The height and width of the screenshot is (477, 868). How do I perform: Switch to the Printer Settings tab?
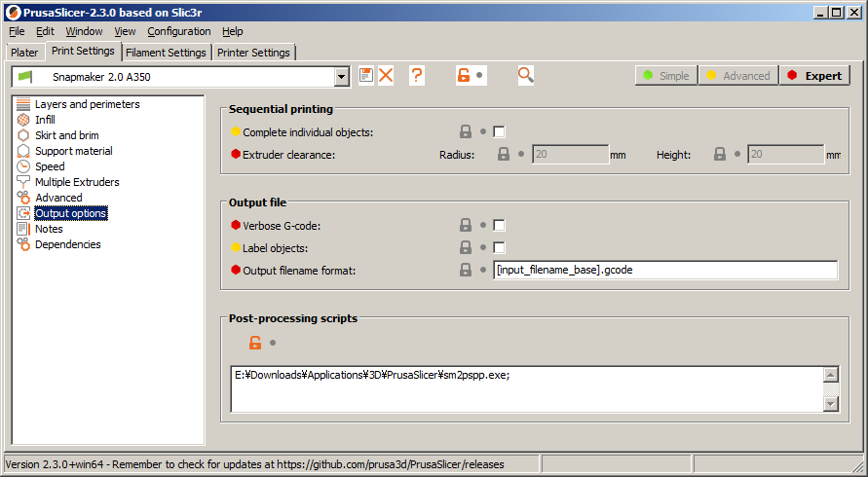[x=253, y=53]
